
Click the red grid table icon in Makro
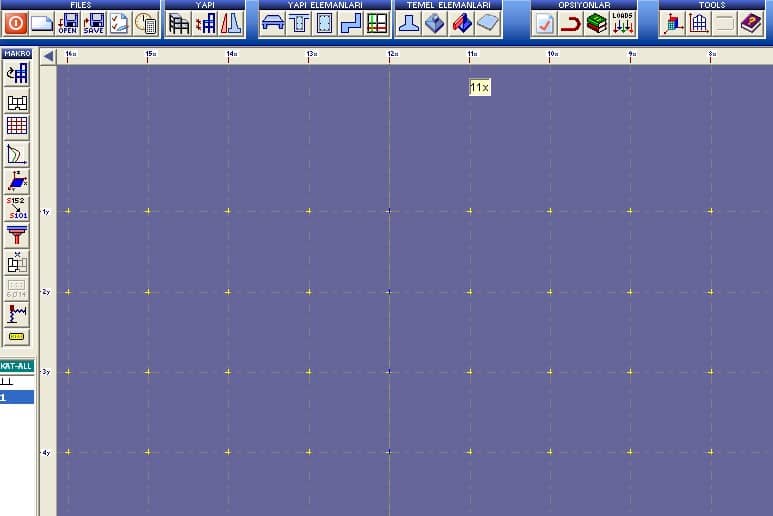click(x=17, y=126)
